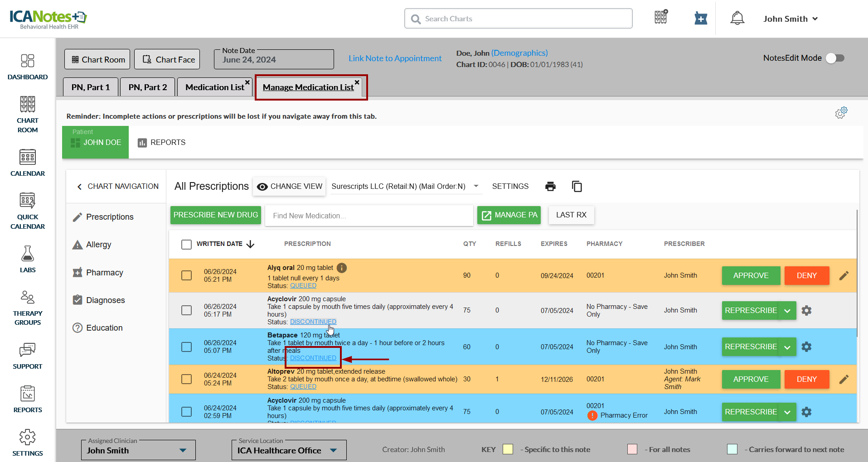The height and width of the screenshot is (462, 868).
Task: Click the pencil edit icon for Alyq oral
Action: click(x=844, y=275)
